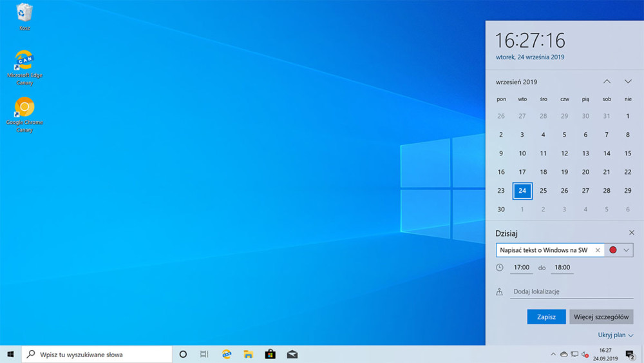Viewport: 644px width, 363px height.
Task: Select September 8 in the calendar
Action: (627, 135)
